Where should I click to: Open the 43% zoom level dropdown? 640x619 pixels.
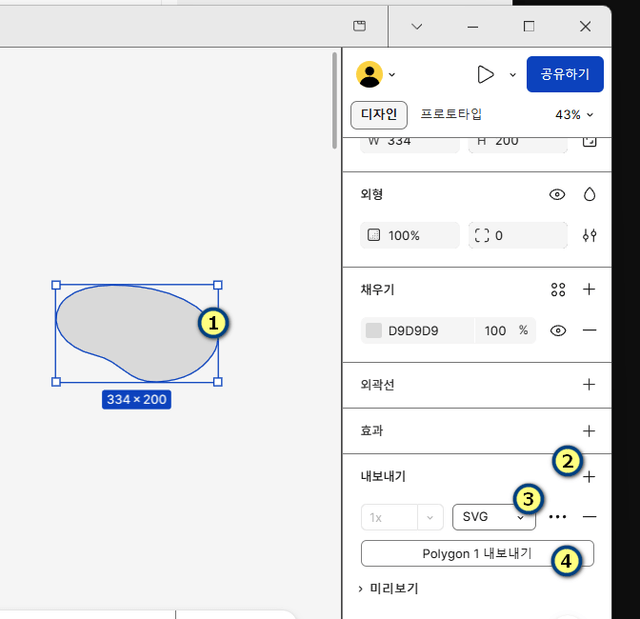tap(574, 115)
